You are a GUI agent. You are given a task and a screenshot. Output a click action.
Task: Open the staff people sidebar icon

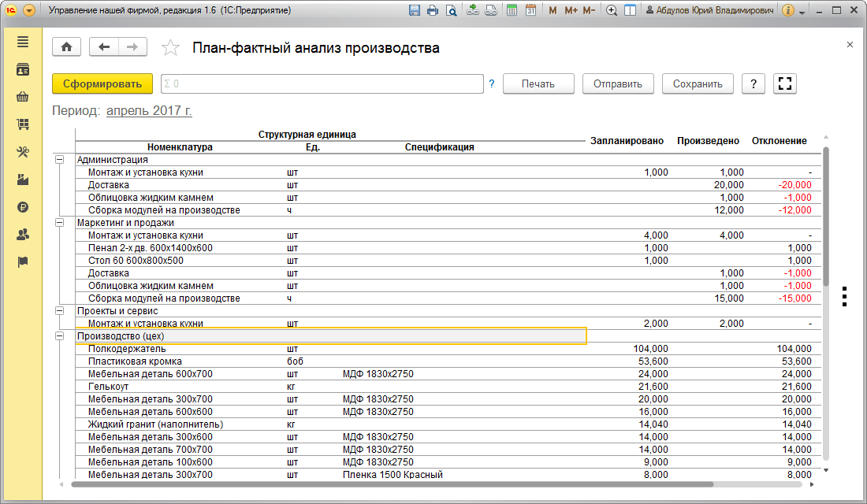pyautogui.click(x=23, y=235)
